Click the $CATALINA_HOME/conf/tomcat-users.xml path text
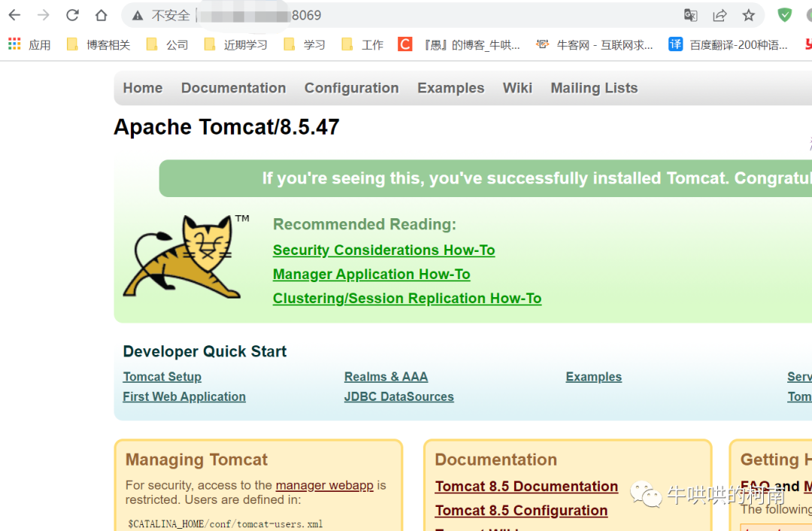 pyautogui.click(x=226, y=523)
